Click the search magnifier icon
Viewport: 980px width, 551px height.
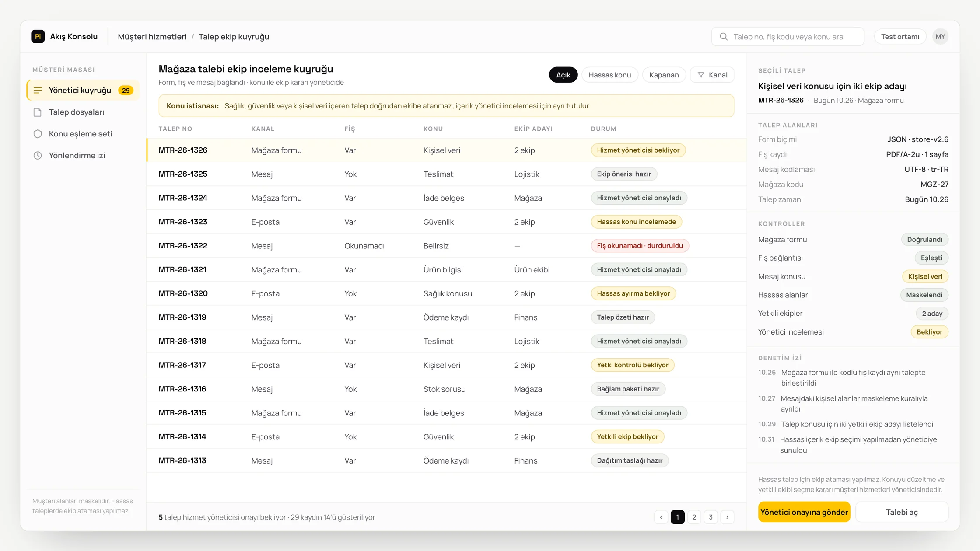pos(724,37)
